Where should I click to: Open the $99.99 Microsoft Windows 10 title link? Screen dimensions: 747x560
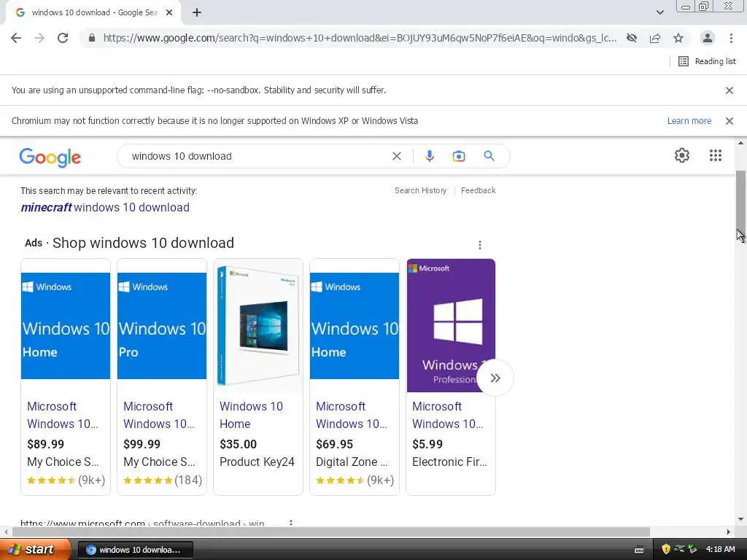point(158,415)
